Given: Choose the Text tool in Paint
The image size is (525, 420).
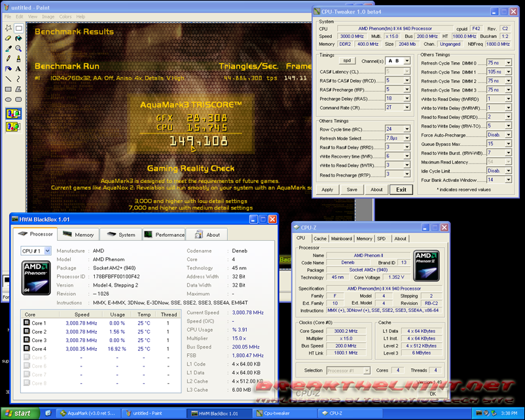Looking at the screenshot, I should pyautogui.click(x=19, y=69).
